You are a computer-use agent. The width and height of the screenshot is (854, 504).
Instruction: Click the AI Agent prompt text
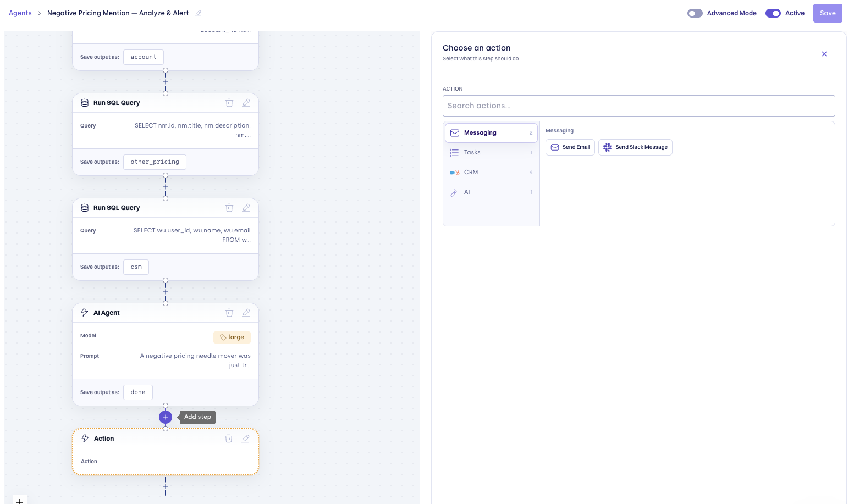pyautogui.click(x=195, y=361)
